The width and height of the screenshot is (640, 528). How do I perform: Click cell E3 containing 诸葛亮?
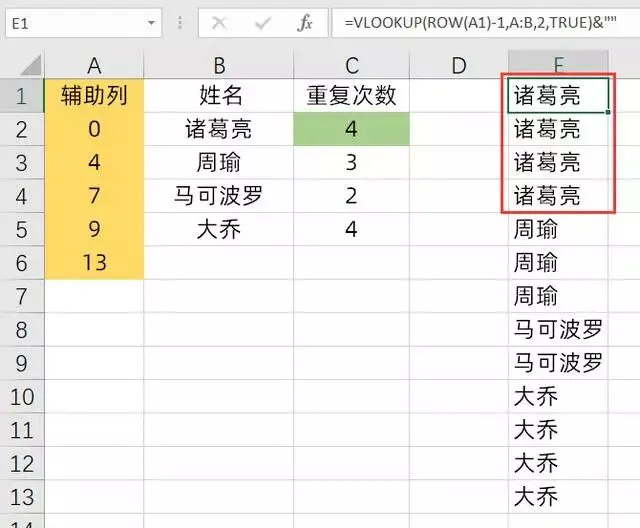point(558,163)
